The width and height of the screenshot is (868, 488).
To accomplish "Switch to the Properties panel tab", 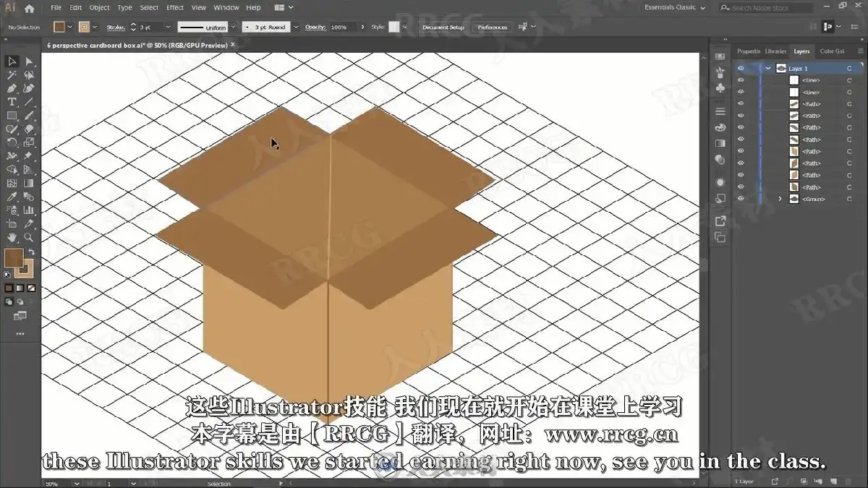I will pos(748,51).
